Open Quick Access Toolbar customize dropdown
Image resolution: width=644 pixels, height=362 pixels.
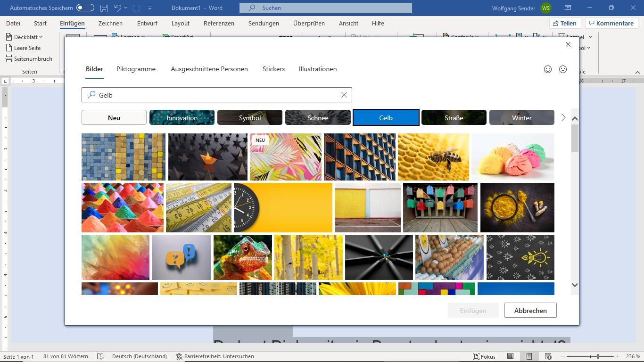click(150, 8)
